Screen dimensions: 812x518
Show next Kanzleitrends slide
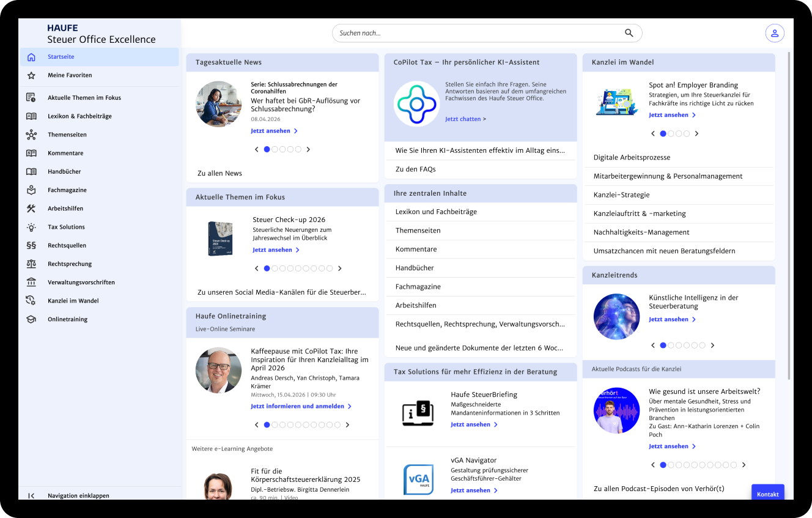click(x=712, y=346)
